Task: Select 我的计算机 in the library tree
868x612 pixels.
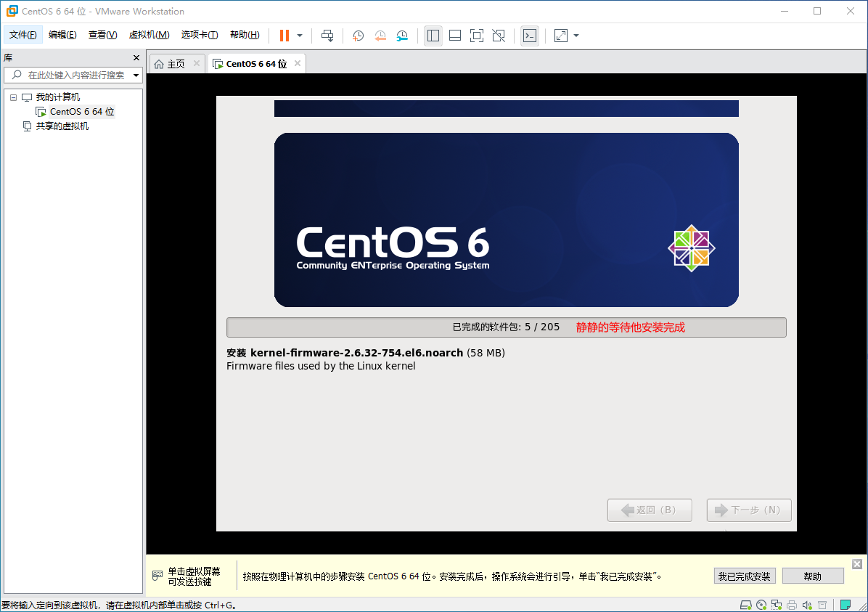Action: coord(57,97)
